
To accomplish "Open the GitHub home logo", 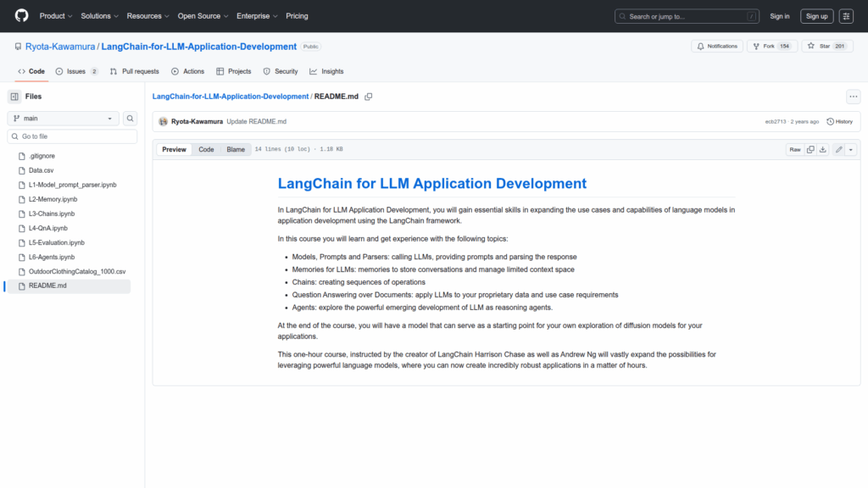I will click(21, 16).
